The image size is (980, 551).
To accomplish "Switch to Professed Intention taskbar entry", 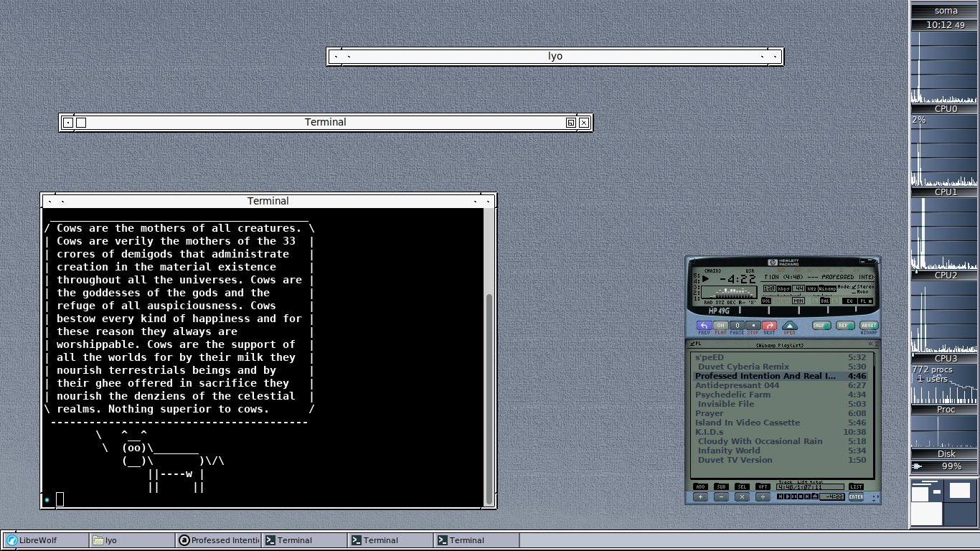I will coord(218,540).
